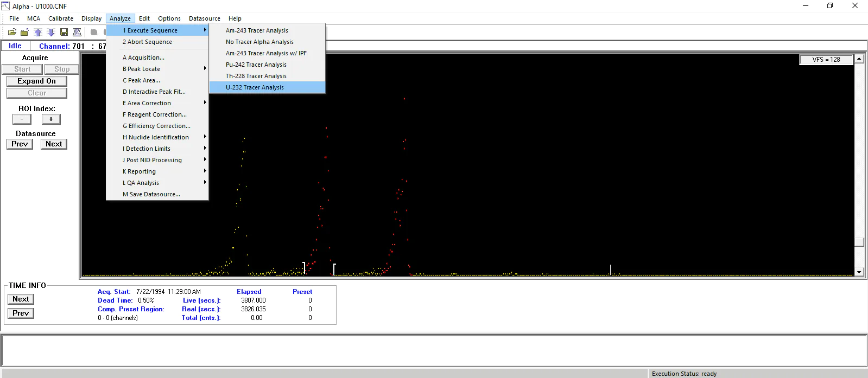
Task: Click Datasource Prev button
Action: click(20, 144)
